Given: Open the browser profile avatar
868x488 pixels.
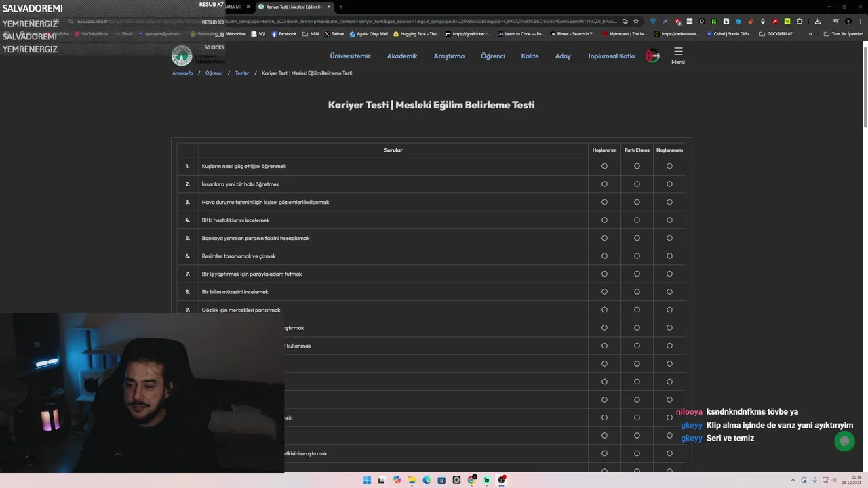Looking at the screenshot, I should [848, 21].
